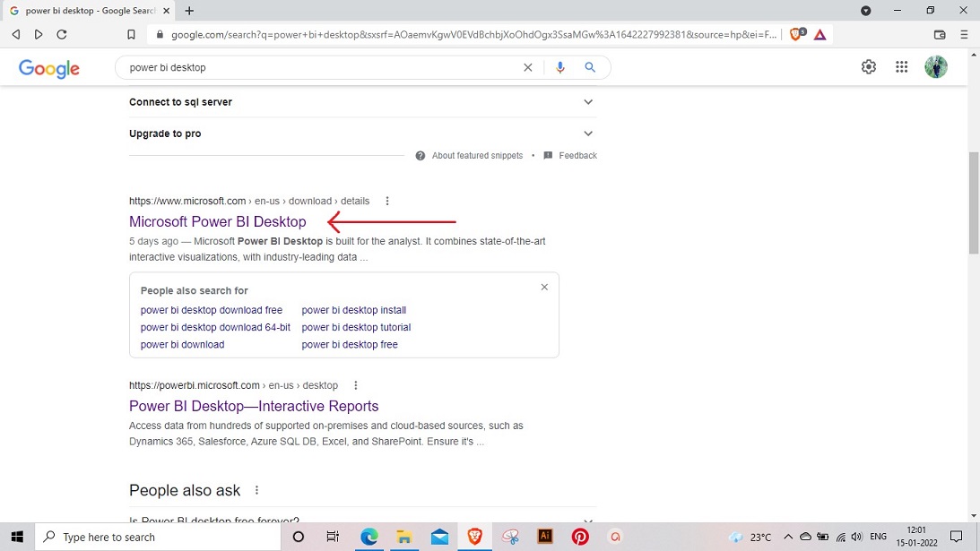Click the page vertical scrollbar
980x551 pixels.
click(x=974, y=202)
